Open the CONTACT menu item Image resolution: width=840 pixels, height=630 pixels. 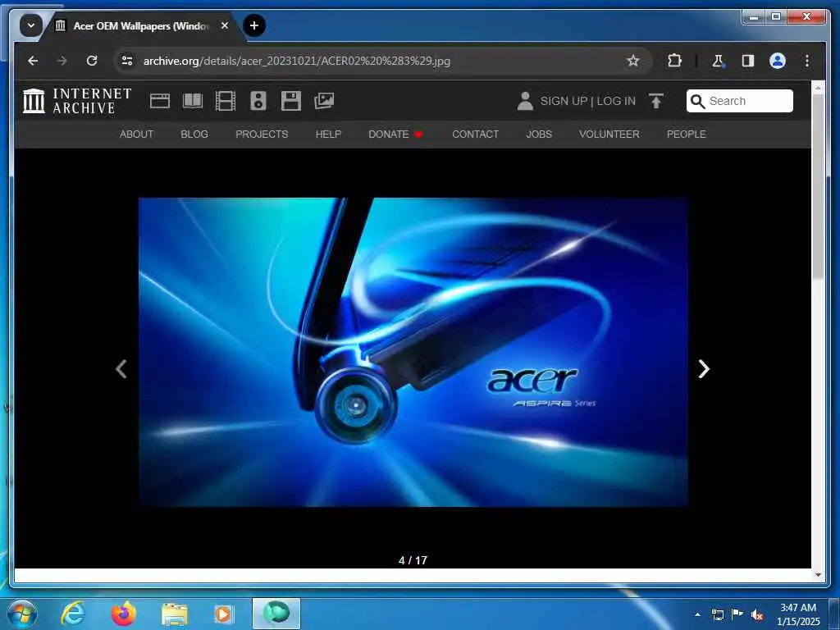475,135
